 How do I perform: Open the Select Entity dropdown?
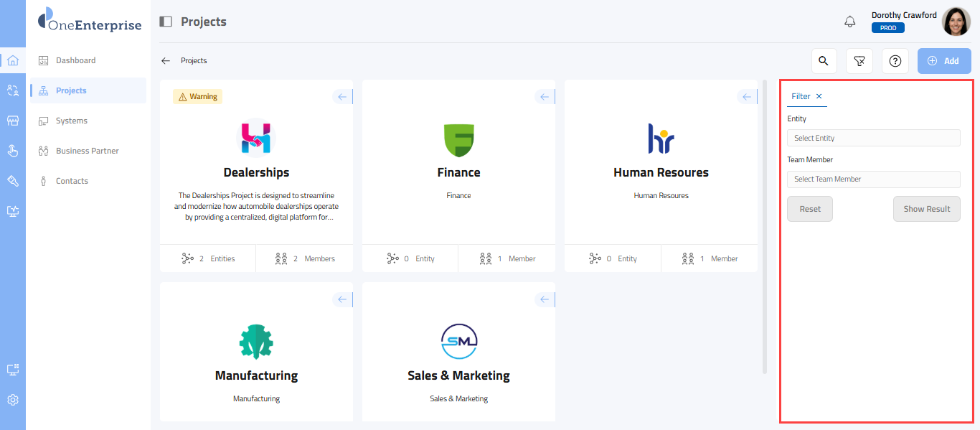(x=873, y=138)
